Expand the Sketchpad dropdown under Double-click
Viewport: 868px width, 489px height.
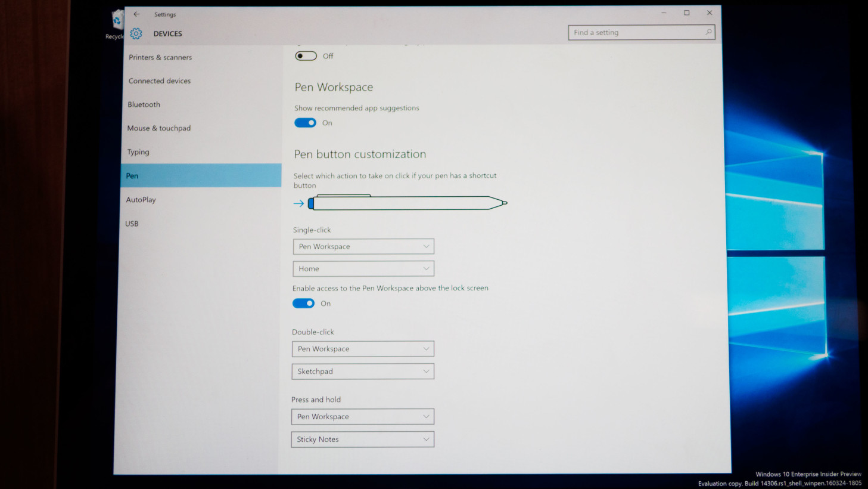pyautogui.click(x=362, y=371)
